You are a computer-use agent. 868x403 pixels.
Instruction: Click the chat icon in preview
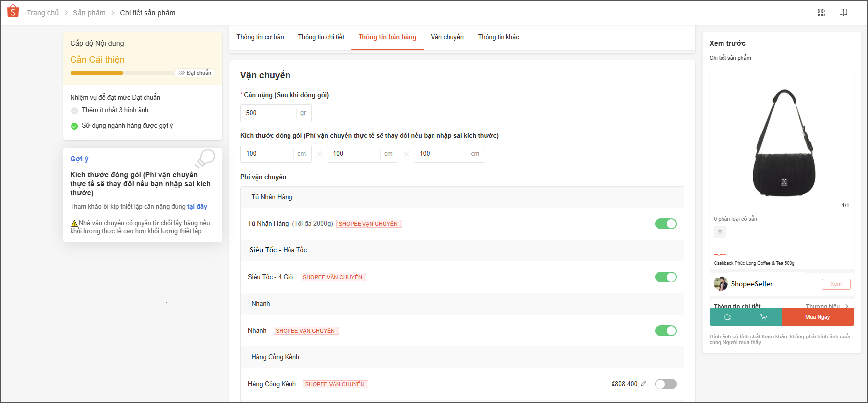pos(727,317)
